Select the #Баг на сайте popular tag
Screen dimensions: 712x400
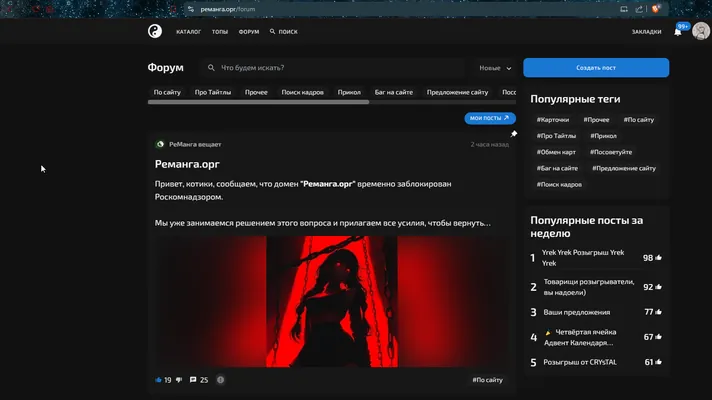click(557, 168)
